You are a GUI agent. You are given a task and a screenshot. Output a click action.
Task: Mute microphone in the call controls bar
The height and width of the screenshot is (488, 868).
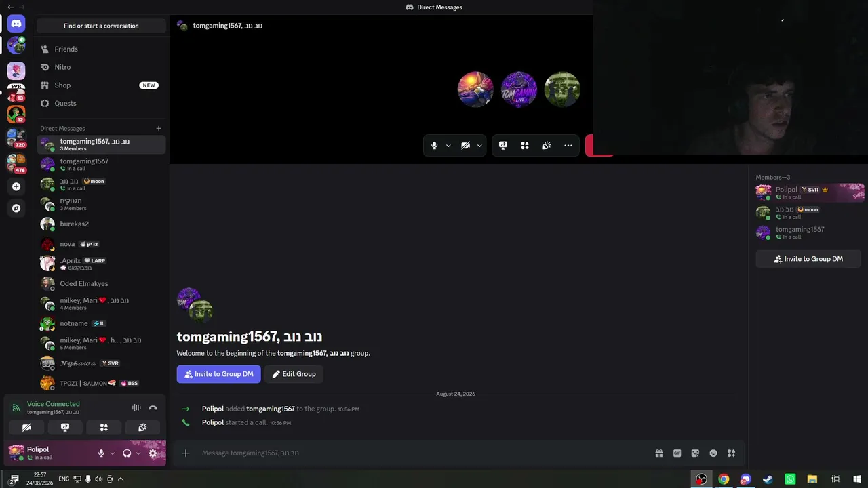pyautogui.click(x=435, y=145)
